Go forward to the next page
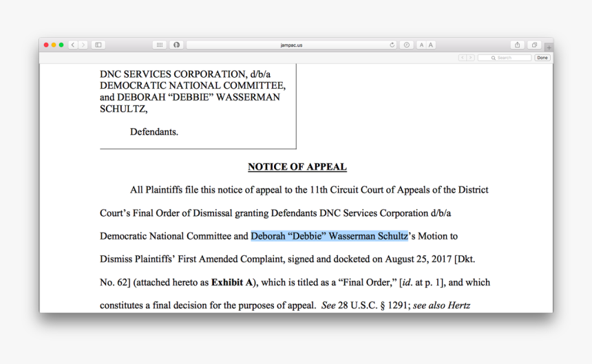 coord(83,45)
